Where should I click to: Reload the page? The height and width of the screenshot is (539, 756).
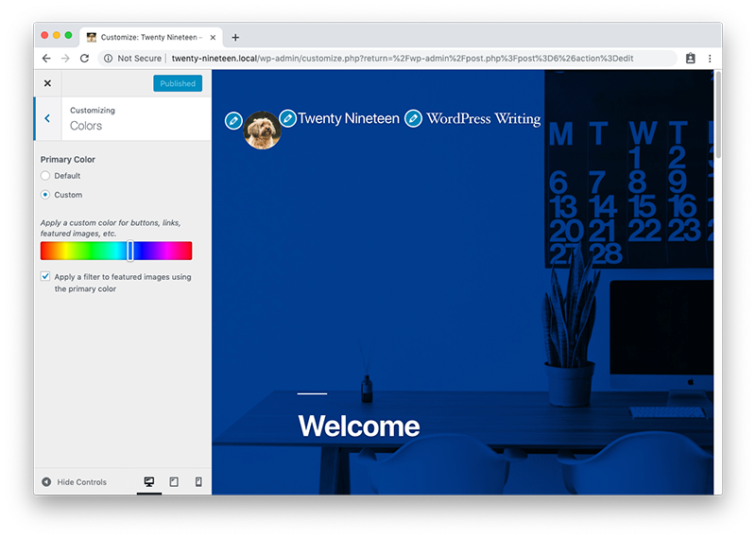pyautogui.click(x=84, y=59)
